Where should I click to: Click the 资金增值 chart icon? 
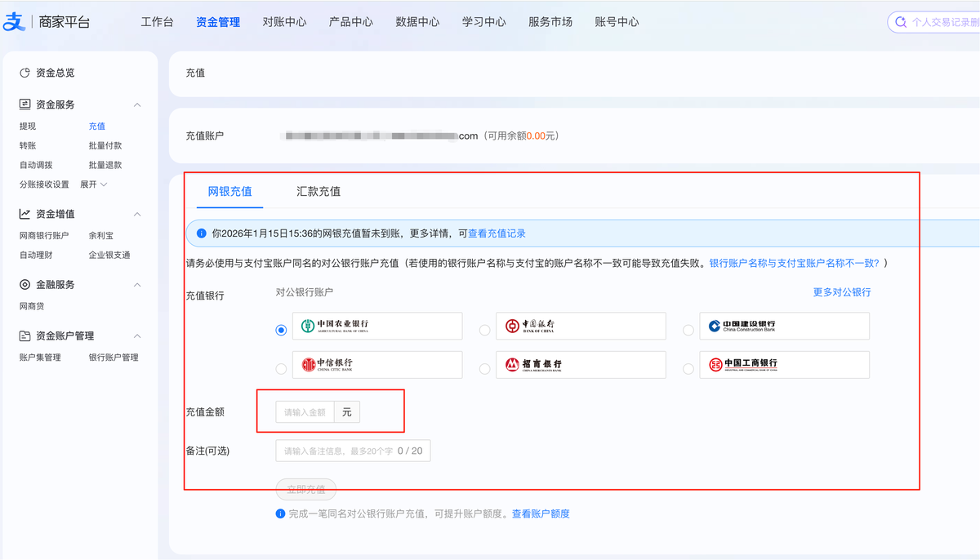pyautogui.click(x=25, y=214)
